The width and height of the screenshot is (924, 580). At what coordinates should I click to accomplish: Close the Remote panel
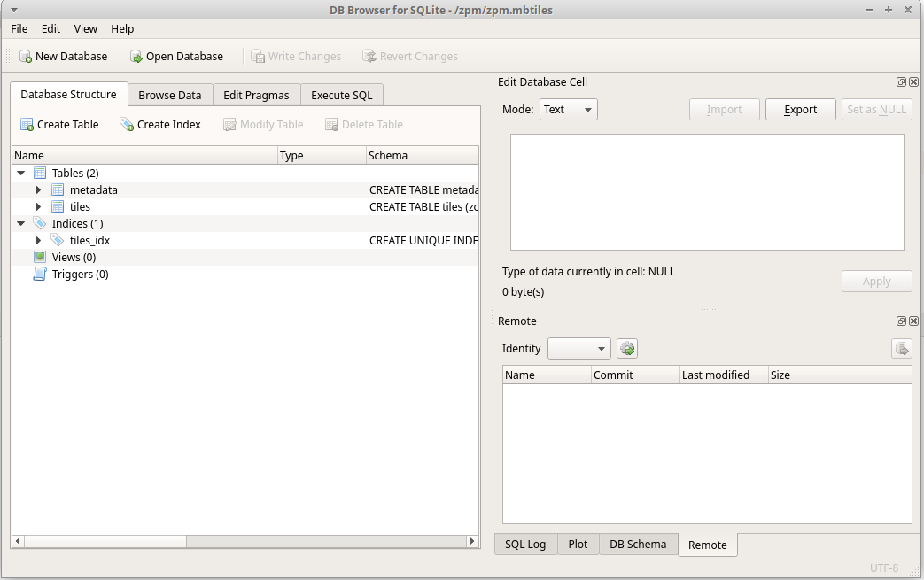[913, 321]
